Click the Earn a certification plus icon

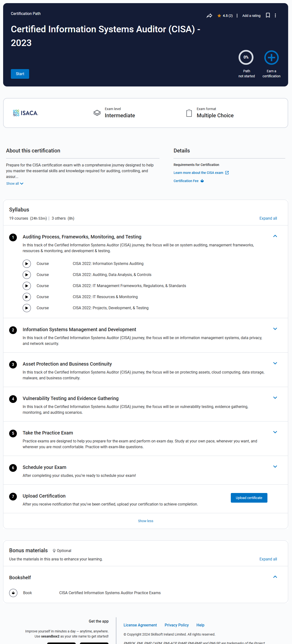(x=271, y=58)
